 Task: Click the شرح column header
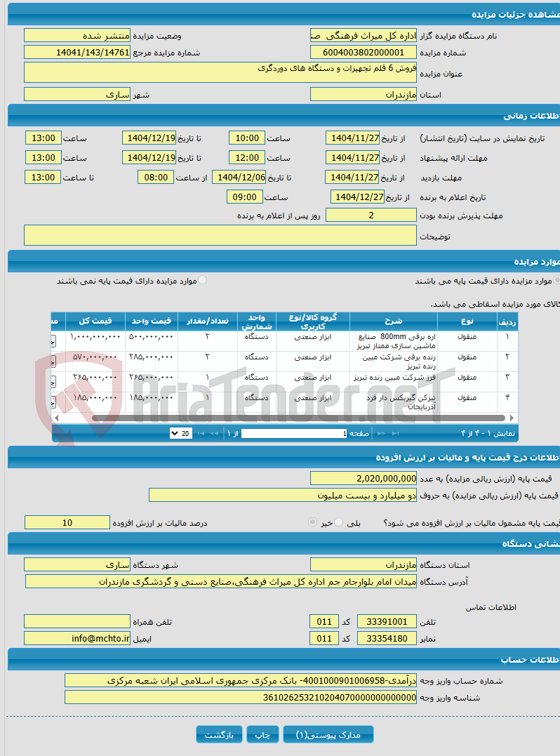coord(393,321)
